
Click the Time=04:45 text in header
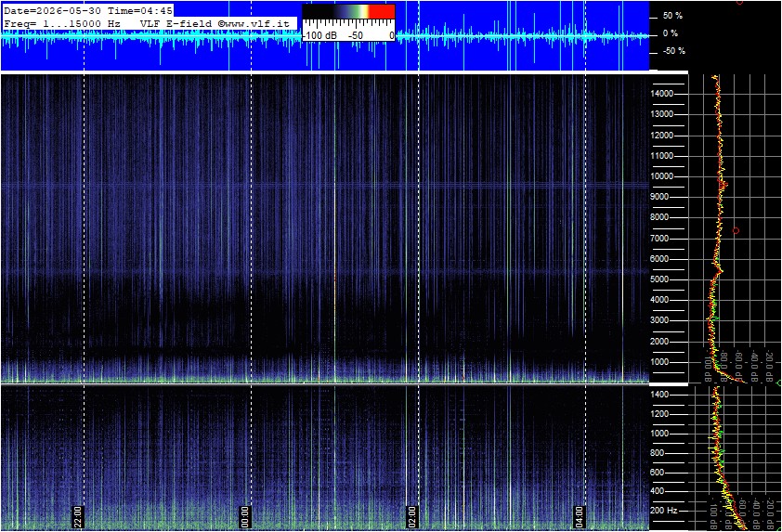point(140,10)
